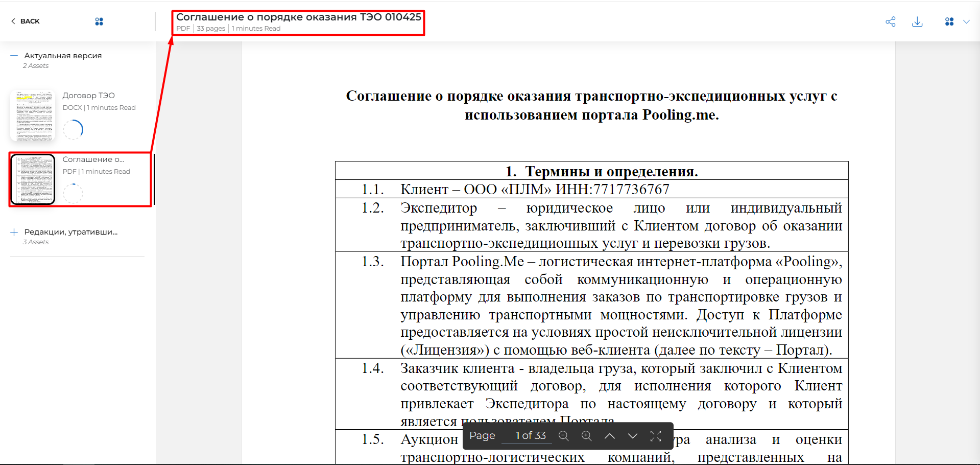Click the Договор ТЭО asset title

(88, 96)
